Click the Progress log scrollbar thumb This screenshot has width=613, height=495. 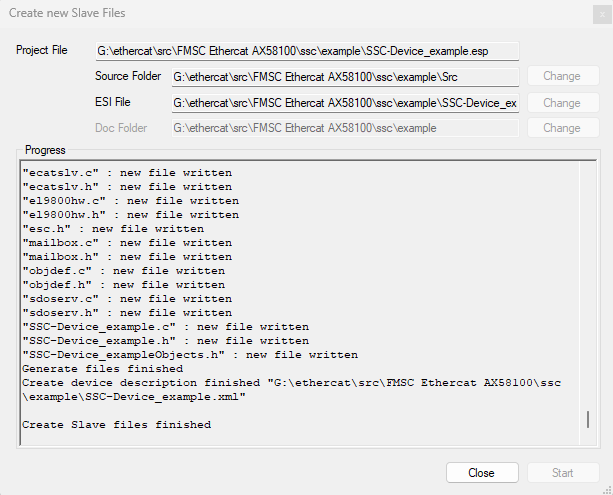pyautogui.click(x=588, y=420)
